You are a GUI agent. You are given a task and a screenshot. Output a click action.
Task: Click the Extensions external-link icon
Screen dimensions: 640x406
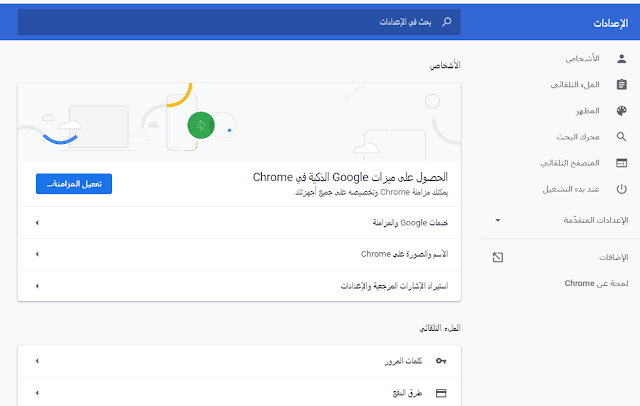[498, 257]
